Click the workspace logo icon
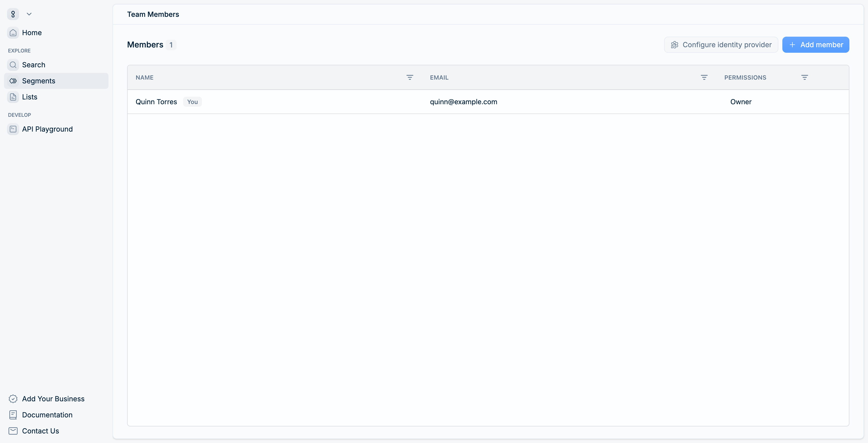868x443 pixels. coord(13,14)
